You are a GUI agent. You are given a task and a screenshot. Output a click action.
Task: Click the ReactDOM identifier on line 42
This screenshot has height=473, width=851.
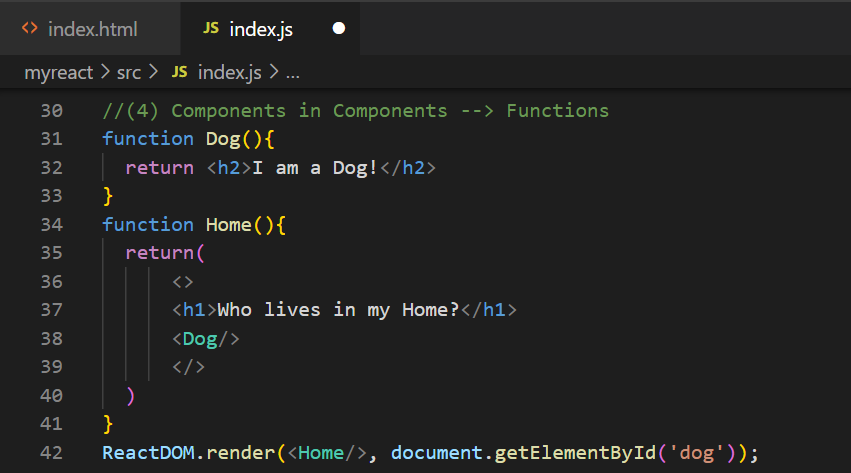[x=147, y=452]
